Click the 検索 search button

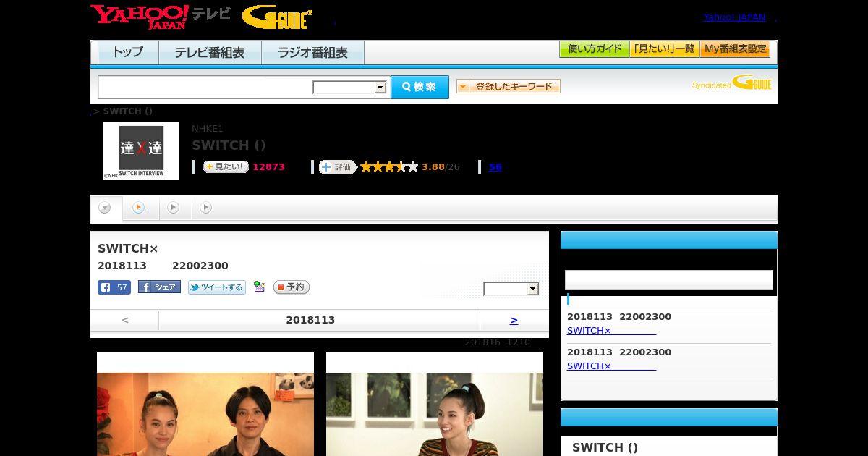[x=420, y=87]
